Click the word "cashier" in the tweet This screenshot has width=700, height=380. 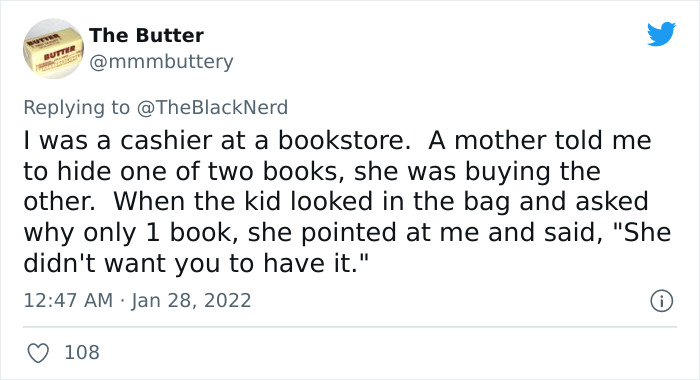point(167,141)
